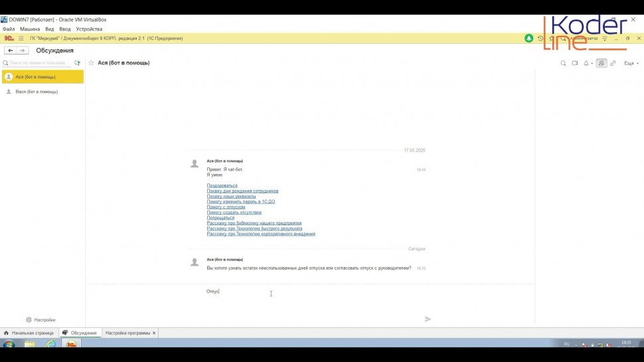Click the back navigation arrow
The image size is (644, 362).
click(10, 50)
